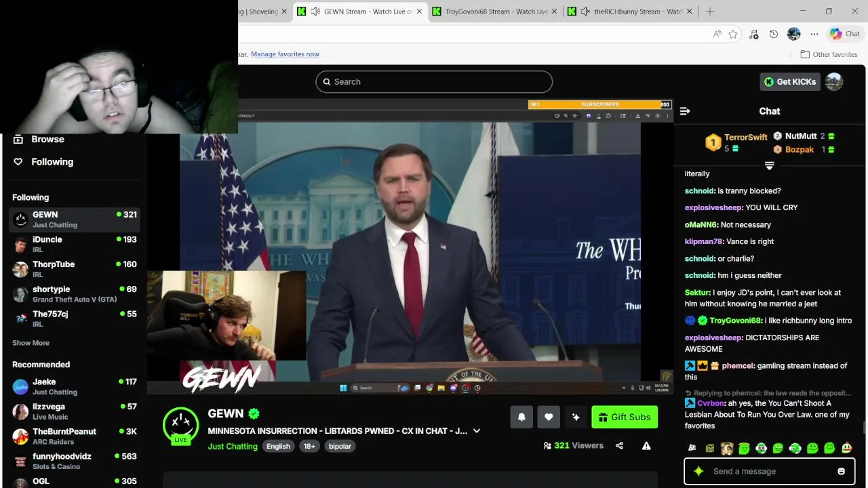Click Manage favorites now link
Image resolution: width=868 pixels, height=488 pixels.
(x=285, y=54)
